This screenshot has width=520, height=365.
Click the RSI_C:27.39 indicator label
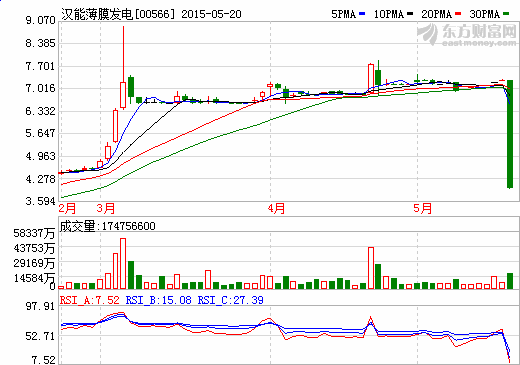tap(231, 300)
